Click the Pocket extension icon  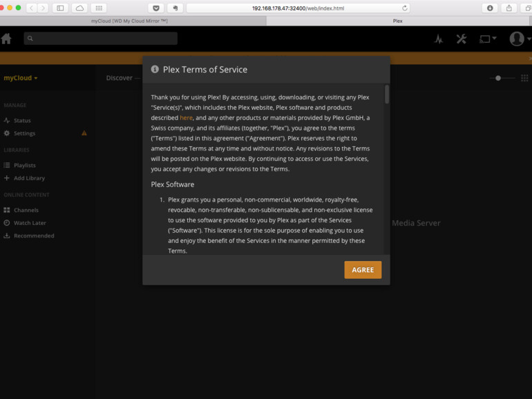[x=156, y=8]
